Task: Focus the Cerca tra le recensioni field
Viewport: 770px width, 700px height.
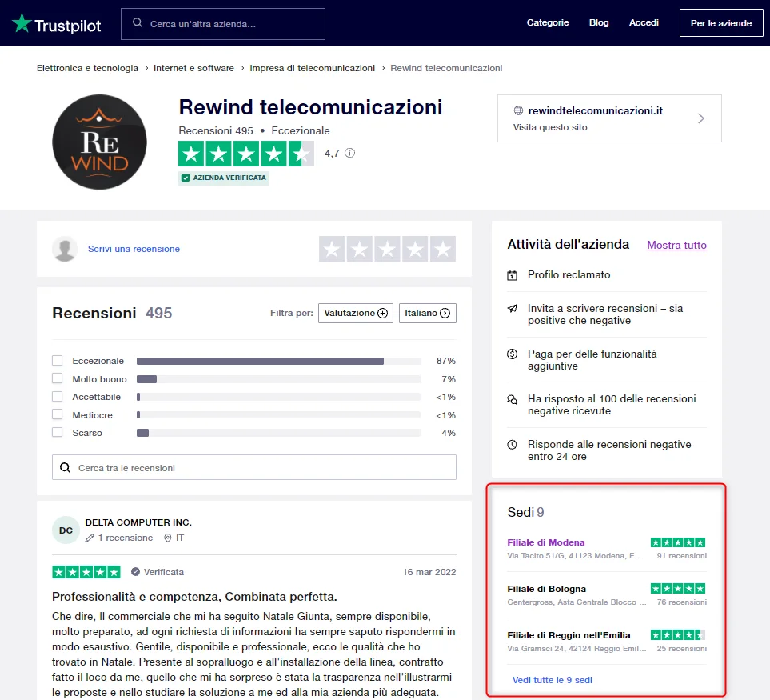Action: [x=254, y=467]
